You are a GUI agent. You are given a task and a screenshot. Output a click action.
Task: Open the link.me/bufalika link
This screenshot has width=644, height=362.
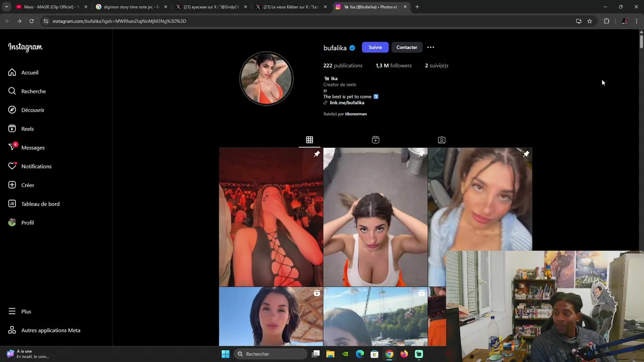point(347,103)
